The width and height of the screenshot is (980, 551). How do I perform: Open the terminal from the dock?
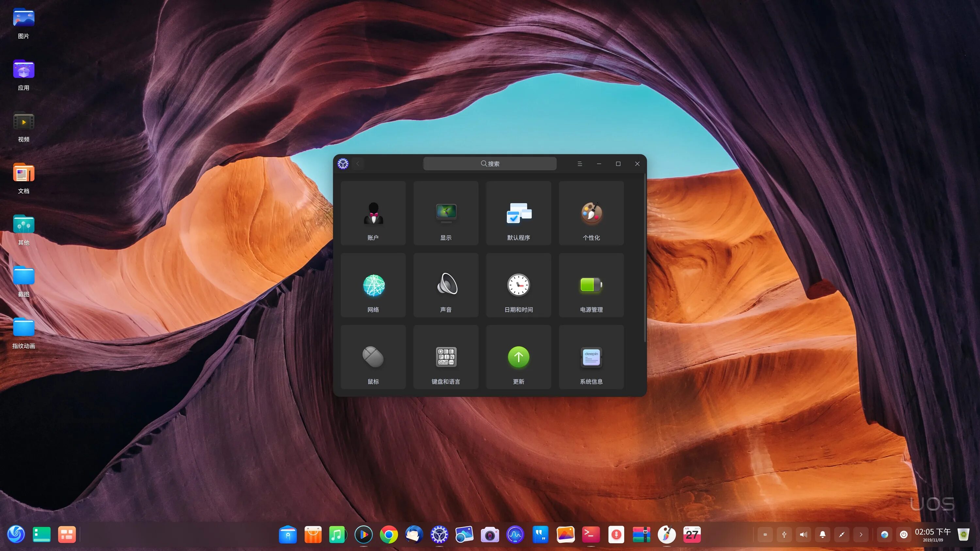point(591,534)
